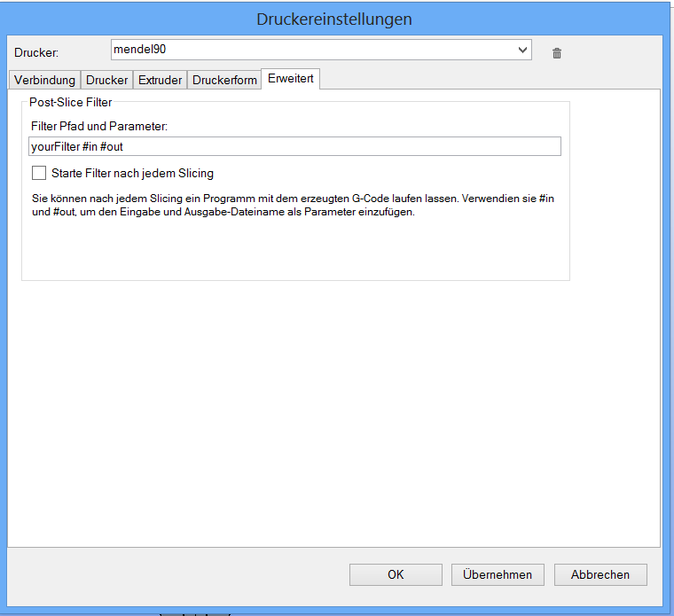
Task: Apply settings with the Übernehmen button
Action: pos(498,574)
